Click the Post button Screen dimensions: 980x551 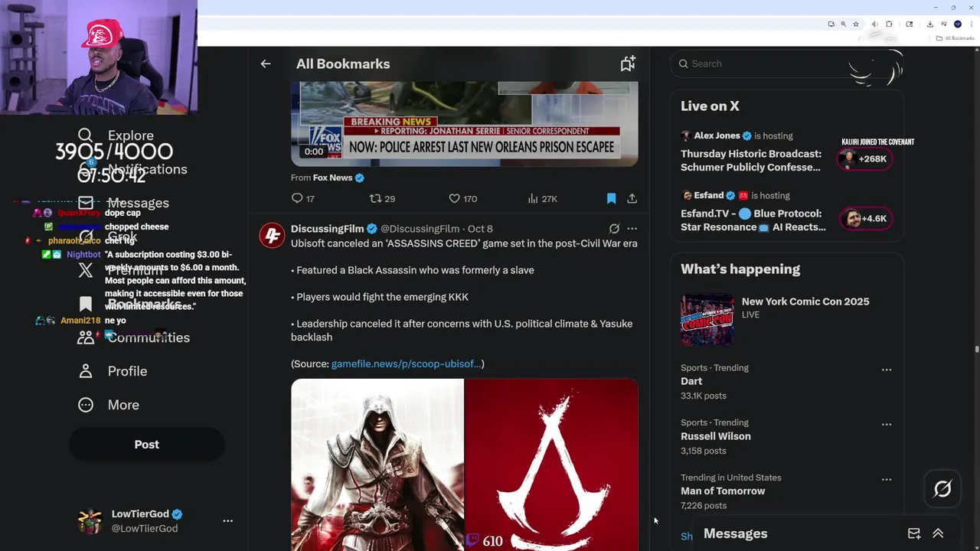pos(147,445)
